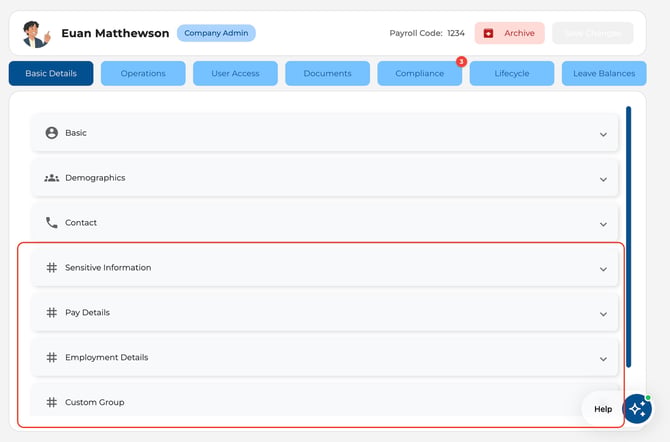Open the Compliance tab
This screenshot has height=442, width=670.
[420, 74]
